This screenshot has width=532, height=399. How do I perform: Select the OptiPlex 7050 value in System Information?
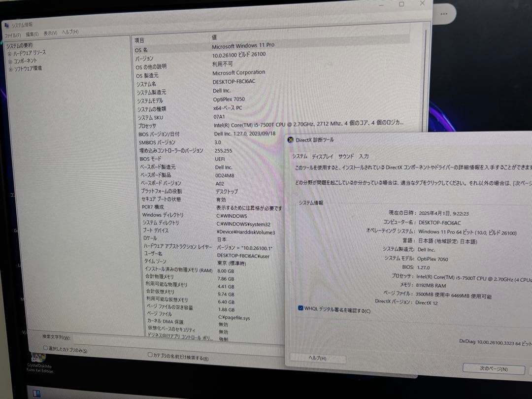[x=229, y=100]
